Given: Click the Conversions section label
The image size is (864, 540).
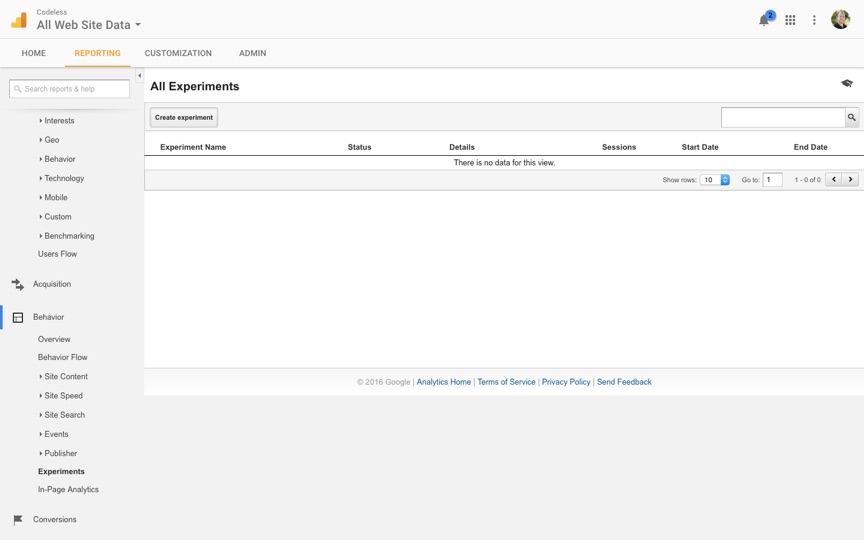Looking at the screenshot, I should 55,520.
